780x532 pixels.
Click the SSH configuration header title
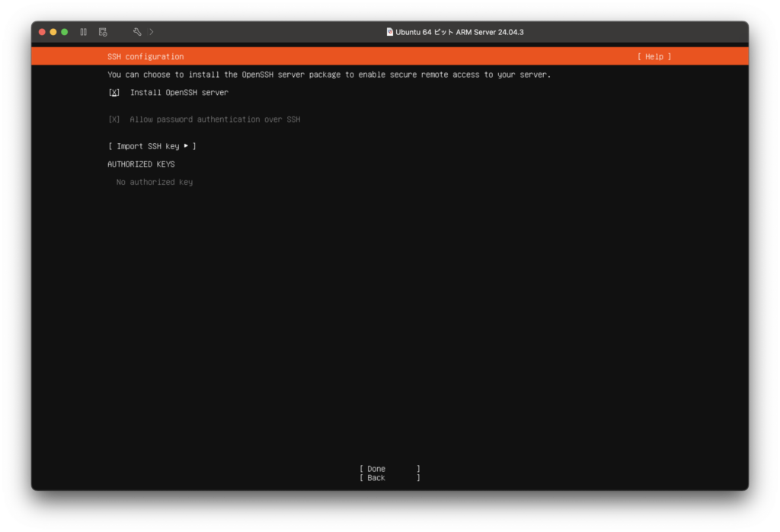click(145, 56)
